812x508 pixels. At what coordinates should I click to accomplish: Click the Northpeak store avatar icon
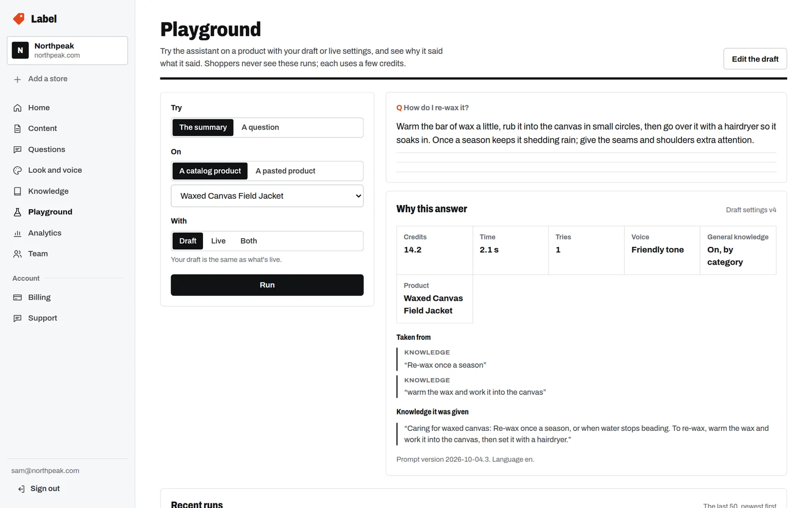[x=20, y=50]
